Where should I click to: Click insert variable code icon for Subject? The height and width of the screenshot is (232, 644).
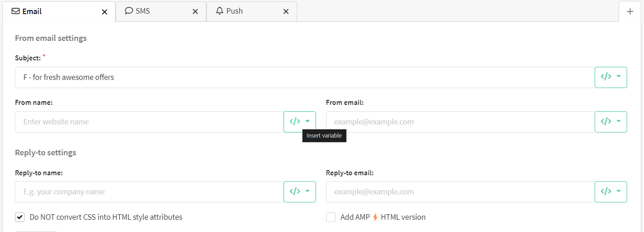606,77
